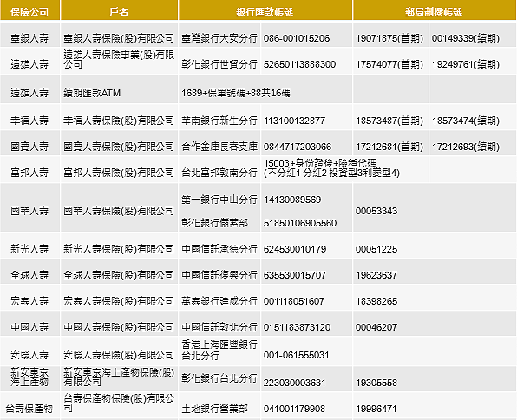Select text 1689+保單號碼+88共16碼
Viewport: 517px width, 420px height.
coord(236,93)
